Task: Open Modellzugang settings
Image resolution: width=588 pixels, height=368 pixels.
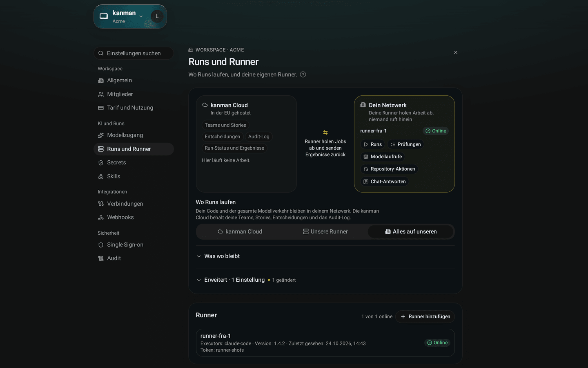Action: point(134,135)
